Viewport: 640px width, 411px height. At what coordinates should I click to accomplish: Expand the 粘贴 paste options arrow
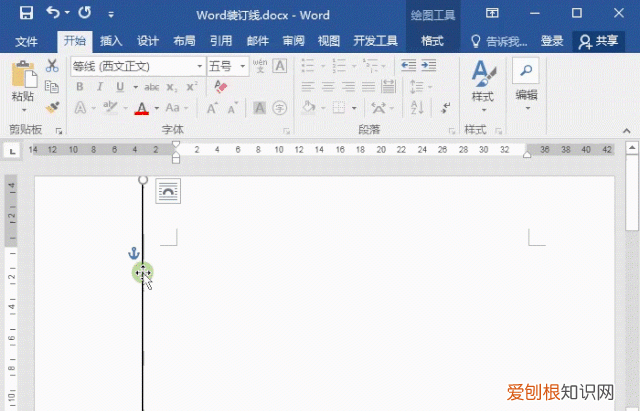[24, 110]
